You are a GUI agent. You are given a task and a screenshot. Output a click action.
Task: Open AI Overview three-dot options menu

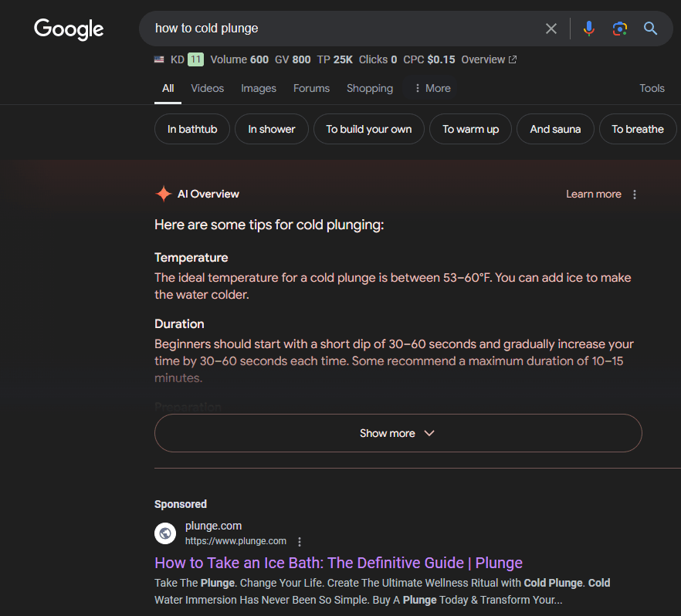(635, 195)
